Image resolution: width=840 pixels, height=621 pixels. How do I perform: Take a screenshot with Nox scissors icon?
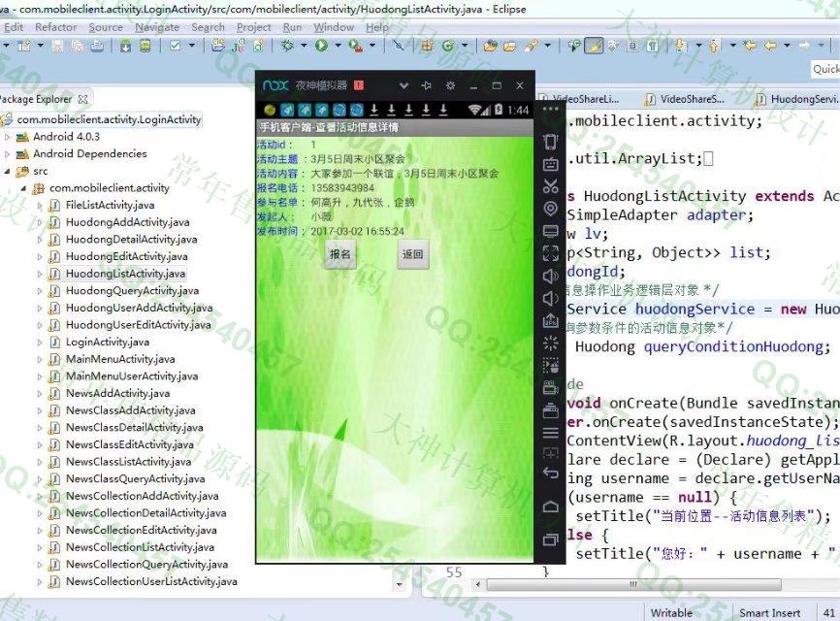(x=551, y=186)
